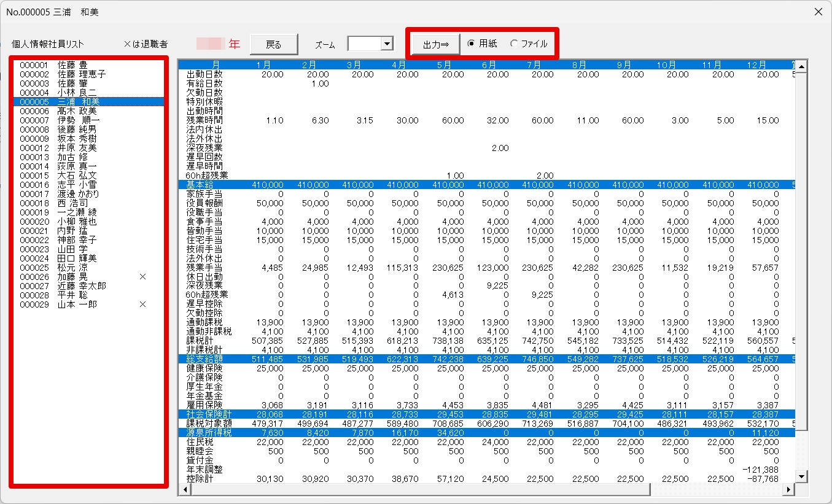
Task: Click inside the ズーム combo box field
Action: coord(364,44)
